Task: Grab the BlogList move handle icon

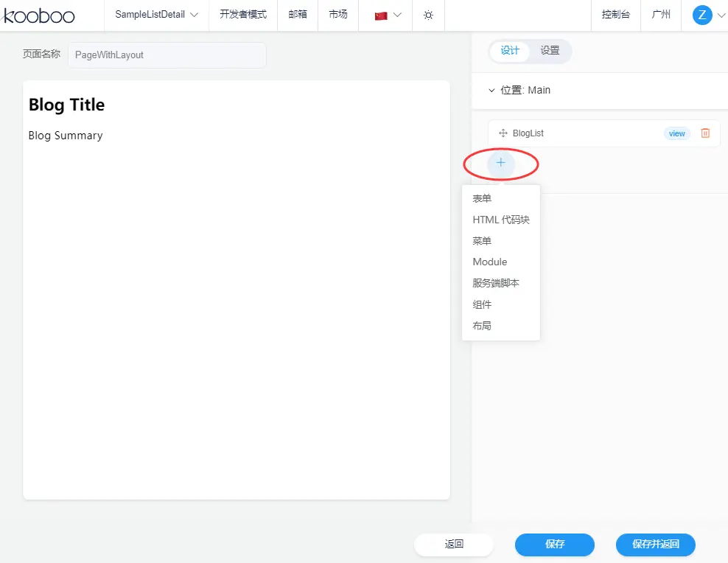Action: [x=503, y=133]
